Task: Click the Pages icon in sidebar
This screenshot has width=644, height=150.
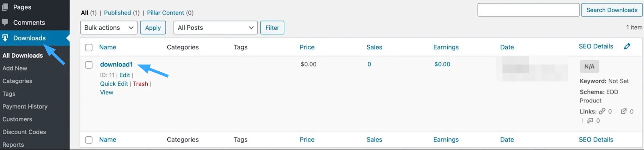Action: tap(5, 7)
